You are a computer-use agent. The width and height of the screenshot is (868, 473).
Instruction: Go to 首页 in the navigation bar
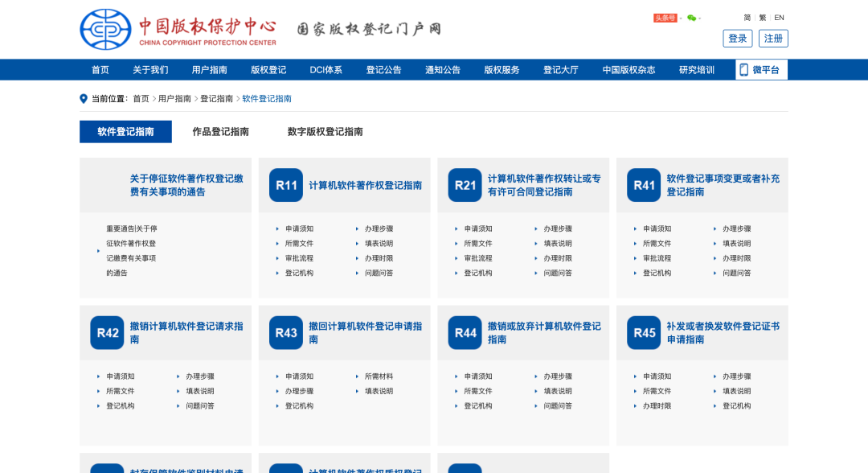pyautogui.click(x=100, y=70)
